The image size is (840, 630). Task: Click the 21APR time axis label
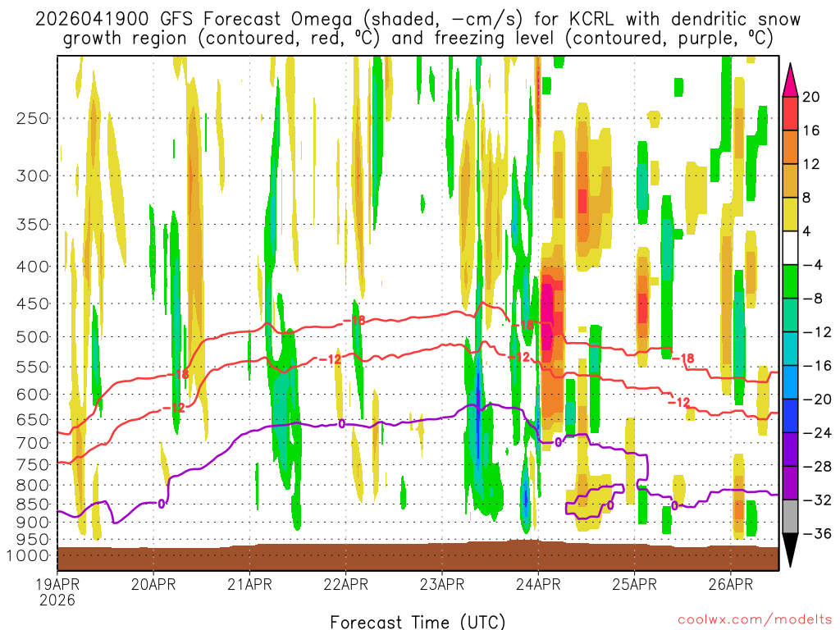[x=249, y=584]
